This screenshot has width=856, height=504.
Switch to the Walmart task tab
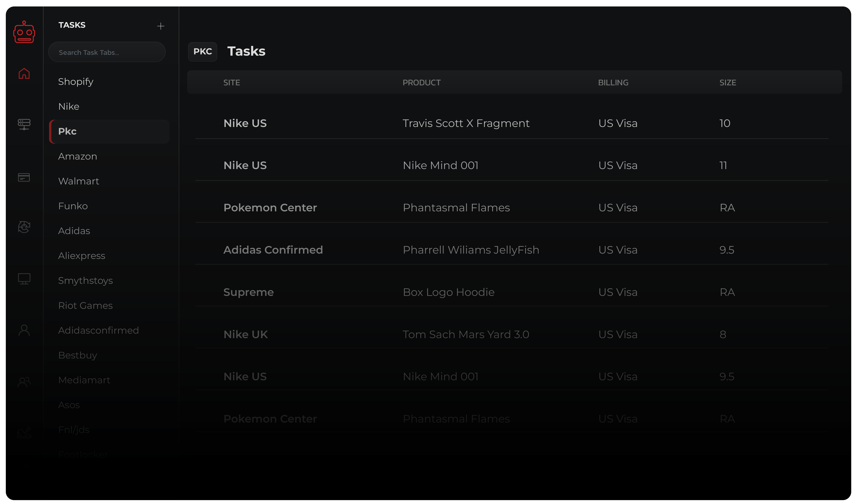[x=78, y=181]
